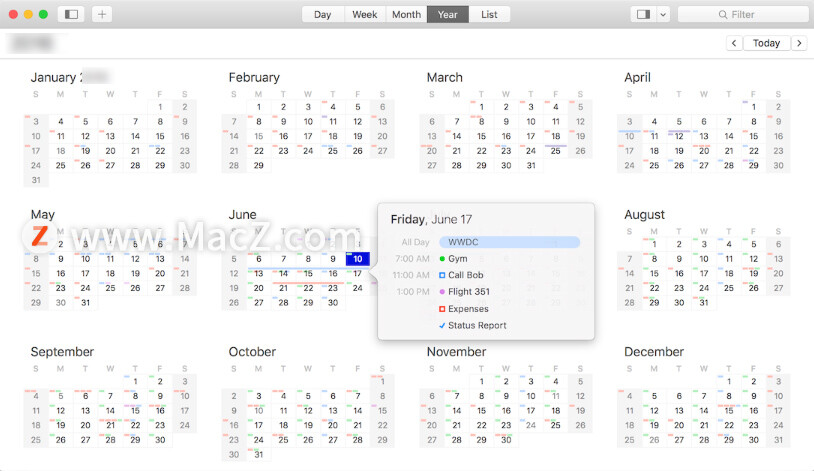Select October 31
814x471 pixels.
coord(259,454)
